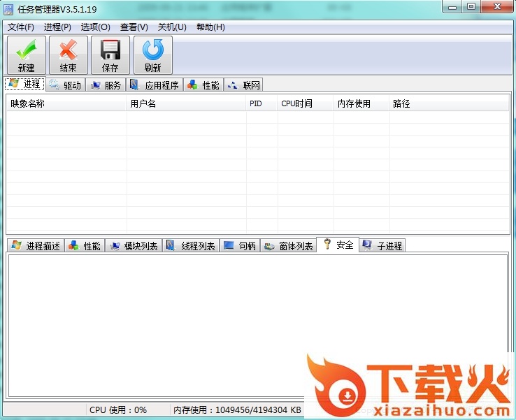The image size is (516, 420).
Task: Switch to the upper 进程 tab
Action: coord(25,84)
